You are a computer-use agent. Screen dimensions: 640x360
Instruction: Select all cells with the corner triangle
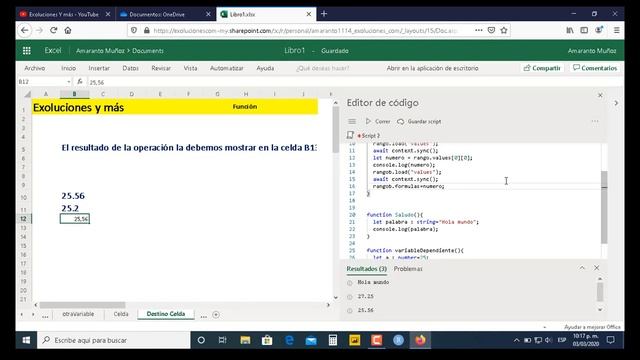27,94
